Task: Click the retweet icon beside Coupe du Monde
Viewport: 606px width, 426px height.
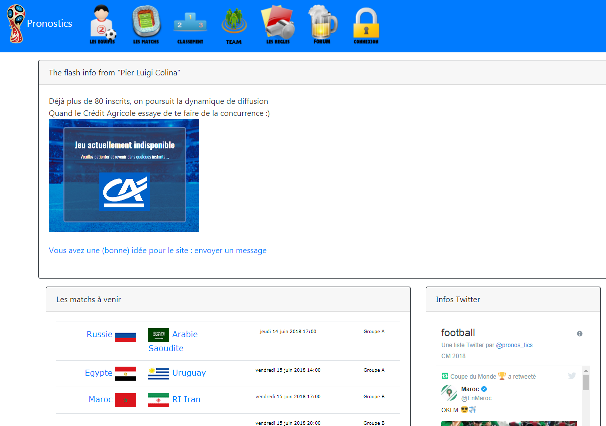Action: 445,376
